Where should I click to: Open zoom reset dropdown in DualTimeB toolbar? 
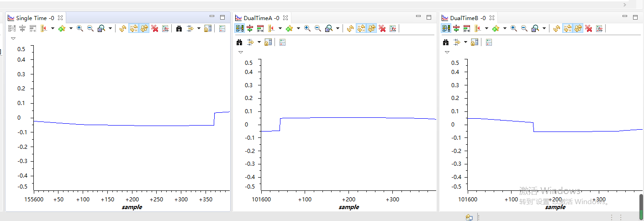(544, 28)
